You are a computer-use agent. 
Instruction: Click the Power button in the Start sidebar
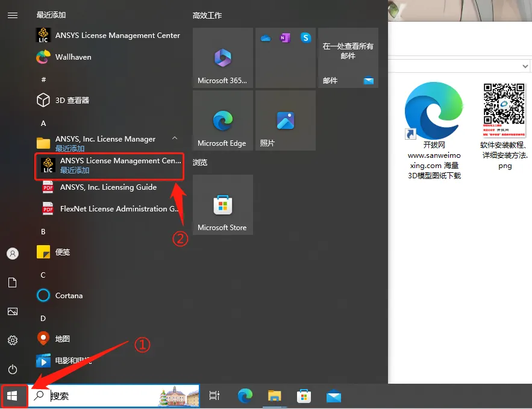tap(13, 369)
